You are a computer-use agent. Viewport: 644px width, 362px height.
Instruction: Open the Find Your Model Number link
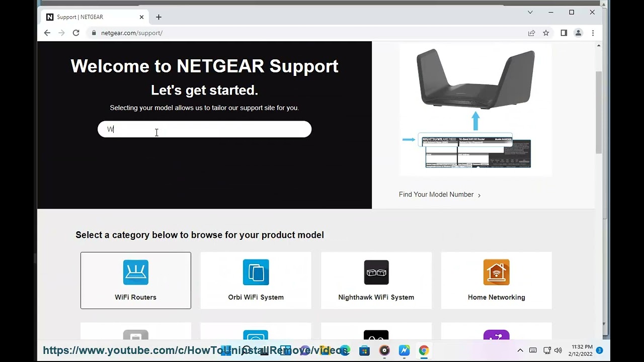click(x=440, y=195)
